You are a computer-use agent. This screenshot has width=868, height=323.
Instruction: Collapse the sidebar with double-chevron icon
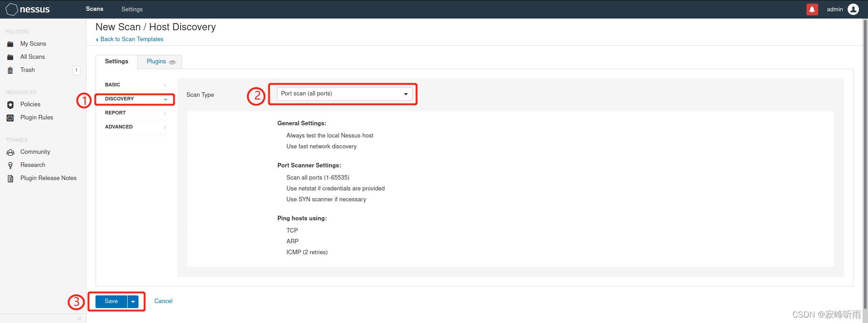click(x=79, y=318)
